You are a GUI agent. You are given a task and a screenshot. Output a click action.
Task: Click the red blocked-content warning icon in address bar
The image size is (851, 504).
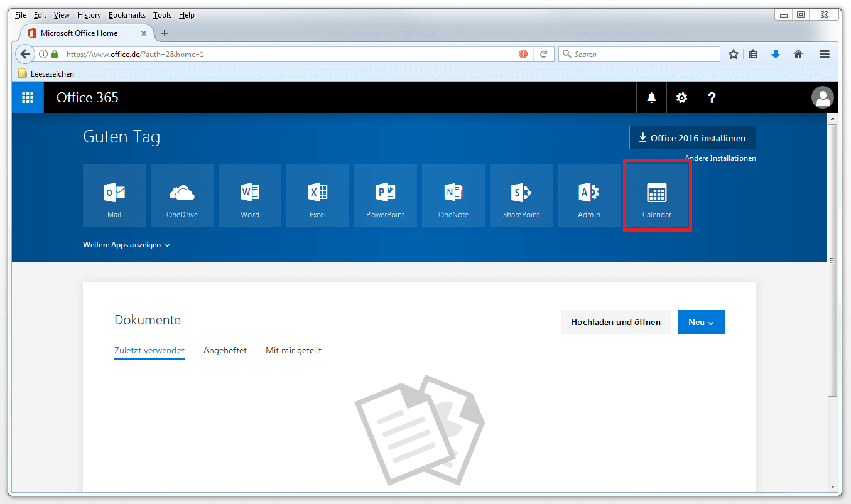coord(523,55)
